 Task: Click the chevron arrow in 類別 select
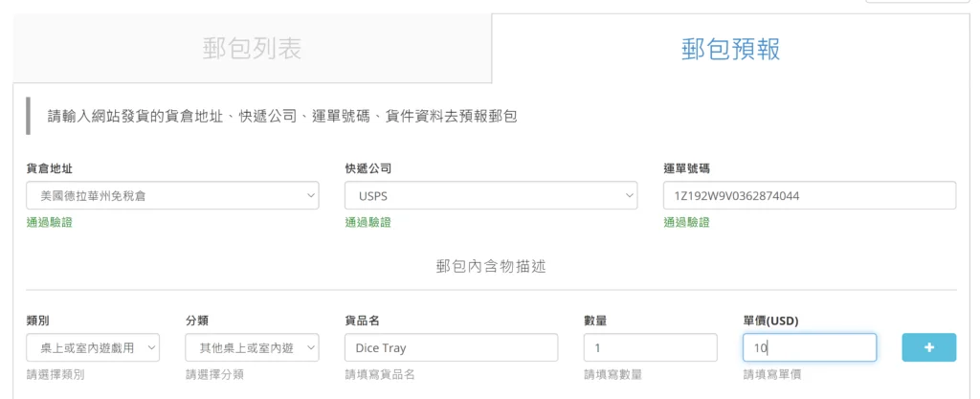coord(151,347)
